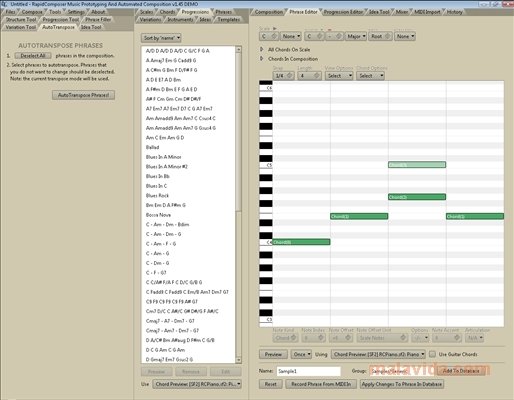Open the Chord Options Select dropdown
This screenshot has height=400, width=514.
[371, 76]
